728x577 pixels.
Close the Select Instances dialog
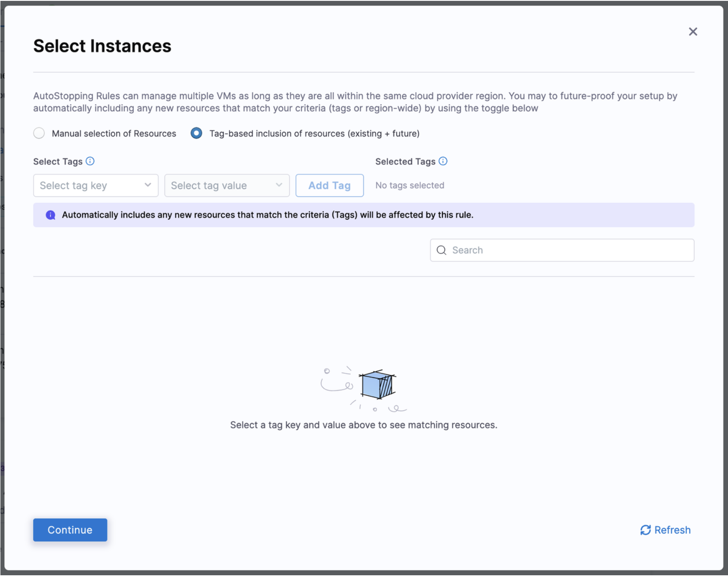click(692, 31)
